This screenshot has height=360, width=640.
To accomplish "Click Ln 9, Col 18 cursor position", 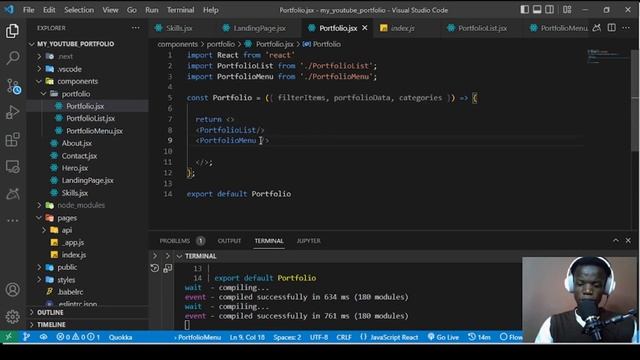I will pos(247,337).
